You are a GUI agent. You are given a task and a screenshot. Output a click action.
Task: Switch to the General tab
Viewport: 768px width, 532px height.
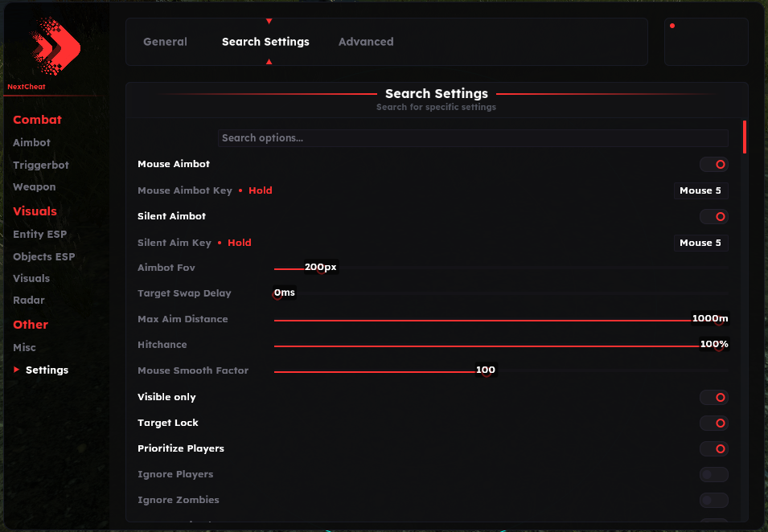(x=165, y=42)
